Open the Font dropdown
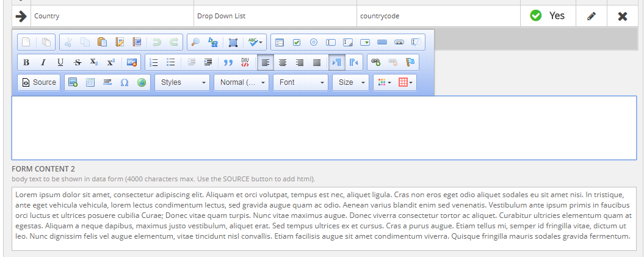This screenshot has width=644, height=257. pos(301,82)
